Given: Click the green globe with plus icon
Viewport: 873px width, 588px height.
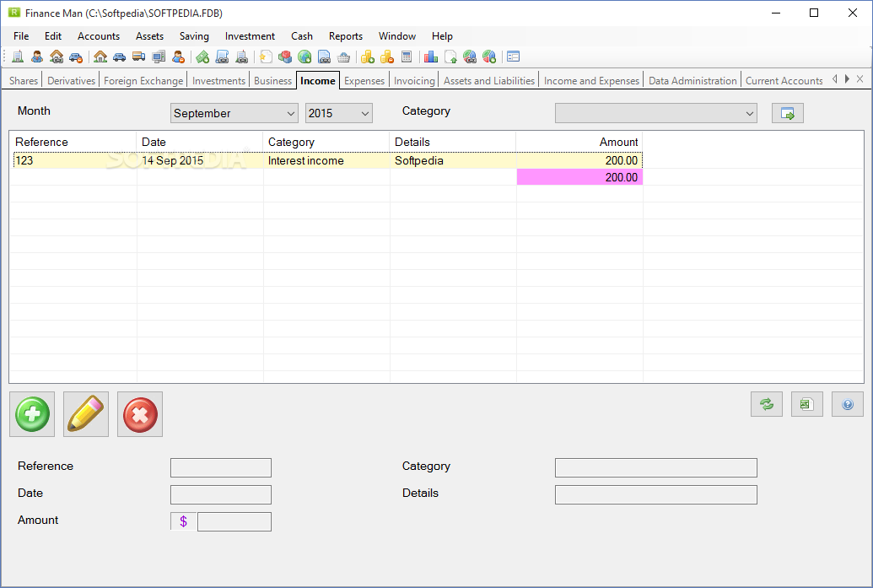Looking at the screenshot, I should click(x=304, y=57).
